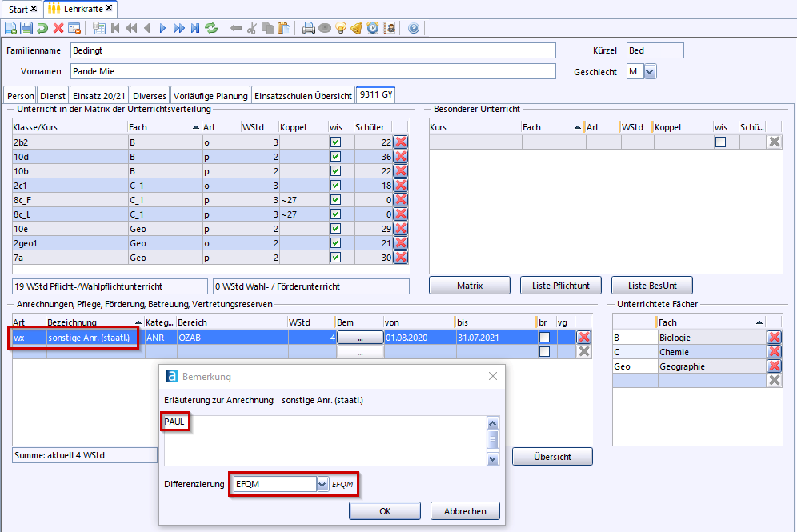Image resolution: width=797 pixels, height=532 pixels.
Task: Click the fast-backward double arrow icon
Action: 132,29
